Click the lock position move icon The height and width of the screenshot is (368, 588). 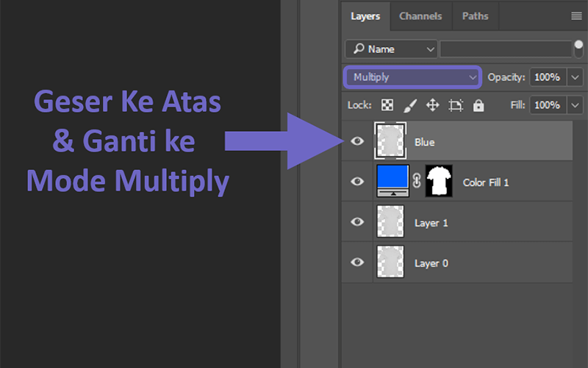[432, 105]
